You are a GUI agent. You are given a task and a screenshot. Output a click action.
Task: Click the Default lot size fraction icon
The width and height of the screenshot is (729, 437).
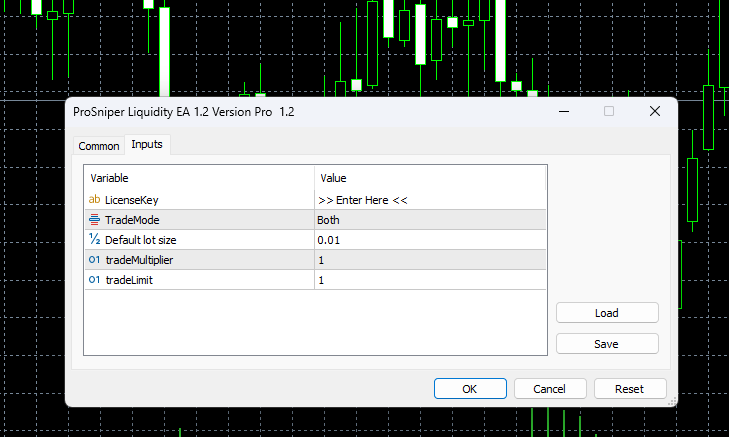[x=94, y=240]
